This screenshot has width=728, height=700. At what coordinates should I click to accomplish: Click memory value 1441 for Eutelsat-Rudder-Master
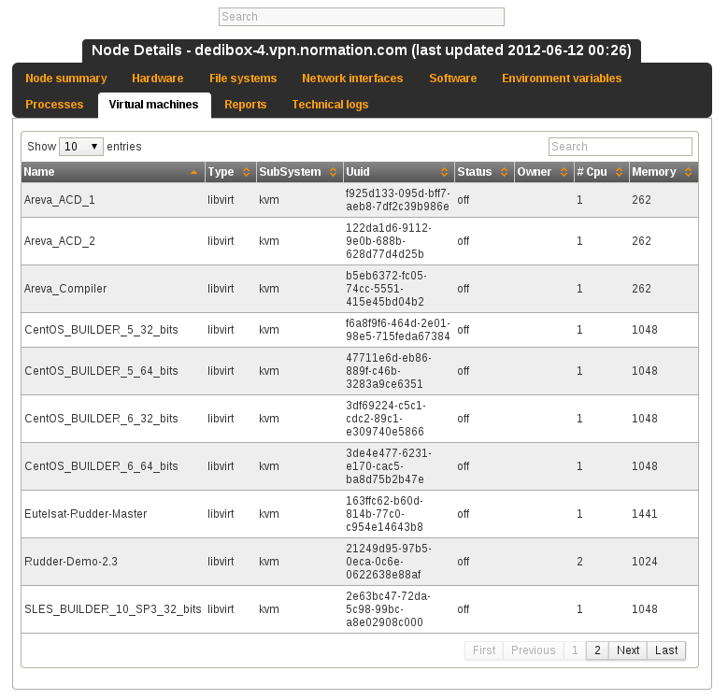(645, 514)
